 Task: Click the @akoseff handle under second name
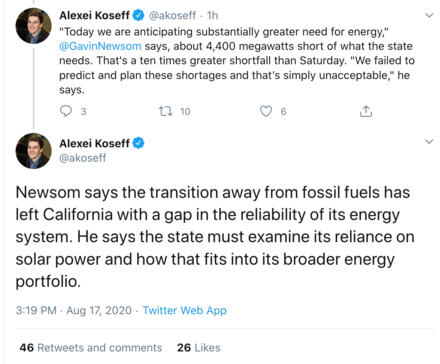pyautogui.click(x=83, y=158)
